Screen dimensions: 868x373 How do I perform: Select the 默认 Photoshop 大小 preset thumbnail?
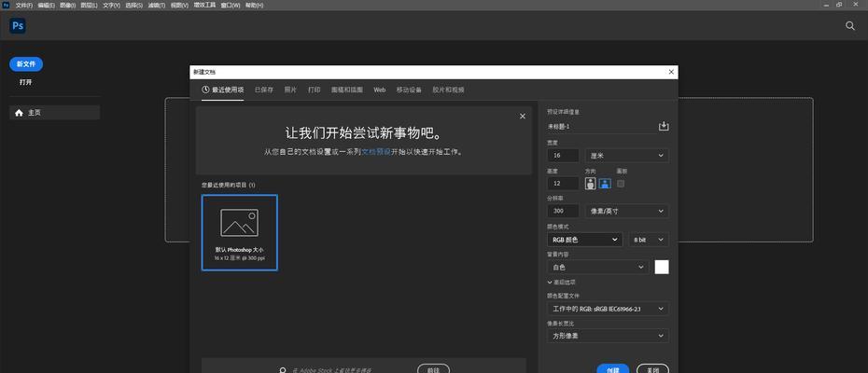(240, 232)
